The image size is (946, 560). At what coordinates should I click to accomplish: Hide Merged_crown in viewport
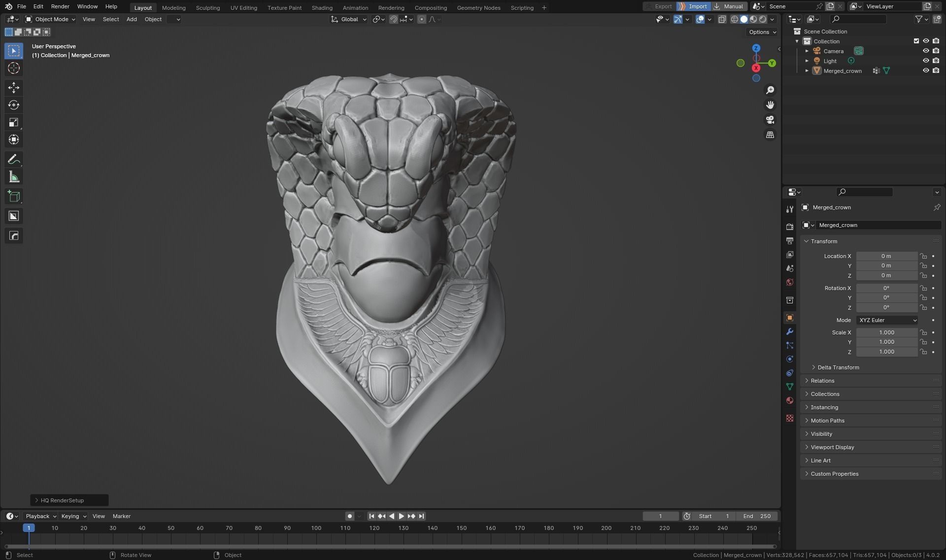(926, 70)
